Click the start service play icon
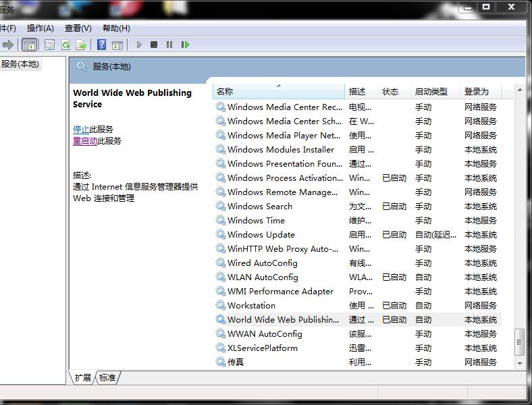The image size is (532, 405). tap(139, 45)
